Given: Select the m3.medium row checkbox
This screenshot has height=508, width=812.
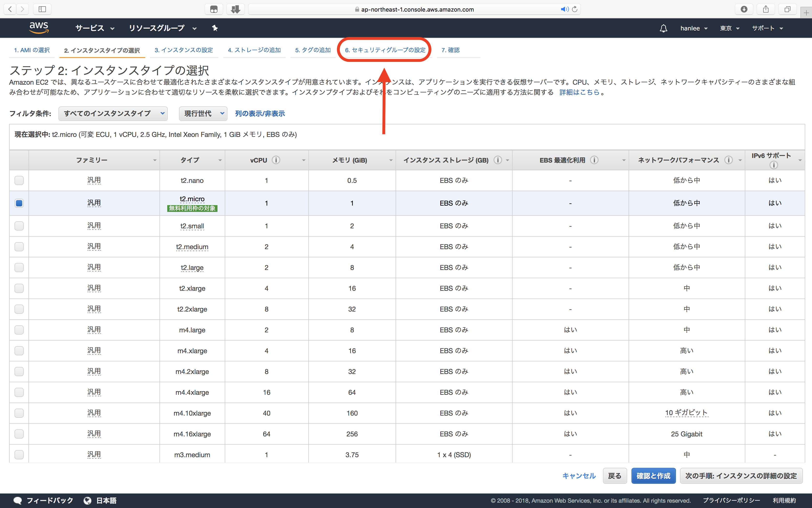Looking at the screenshot, I should (x=19, y=455).
